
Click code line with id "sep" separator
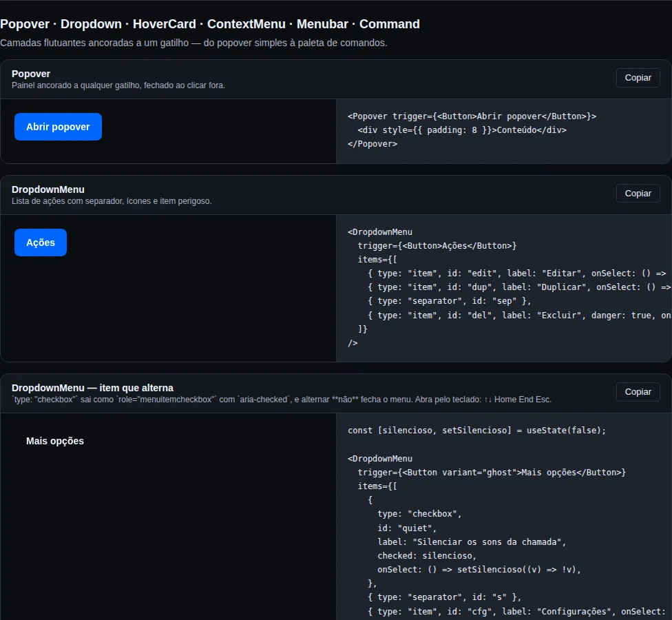point(449,301)
